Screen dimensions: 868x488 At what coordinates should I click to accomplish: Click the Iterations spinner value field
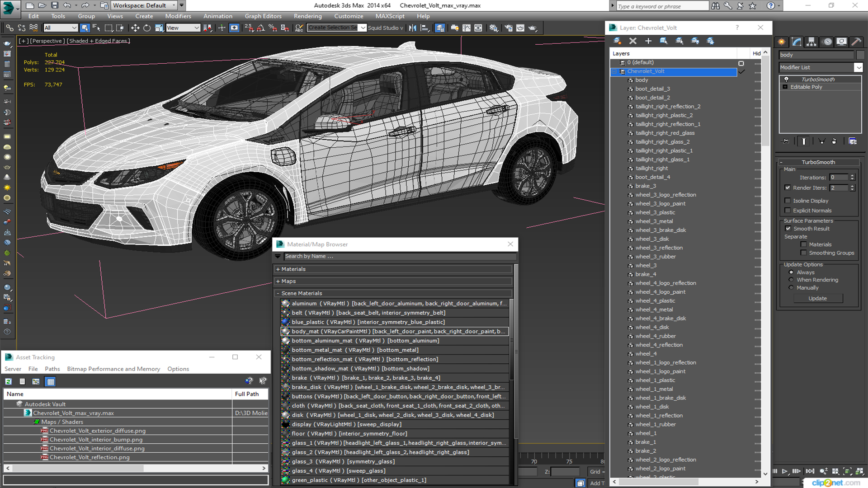coord(839,178)
